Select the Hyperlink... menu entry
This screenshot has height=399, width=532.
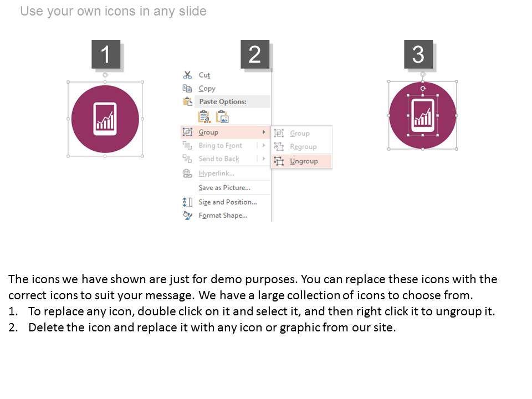coord(227,173)
